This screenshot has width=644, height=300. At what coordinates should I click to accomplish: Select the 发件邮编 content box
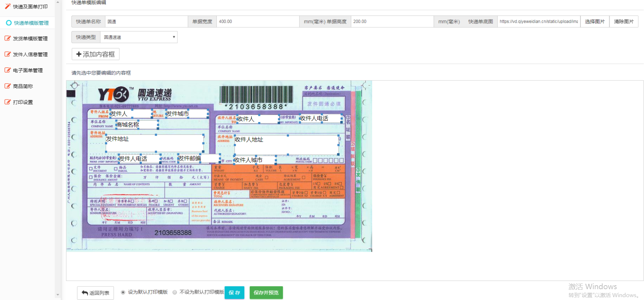[199, 158]
